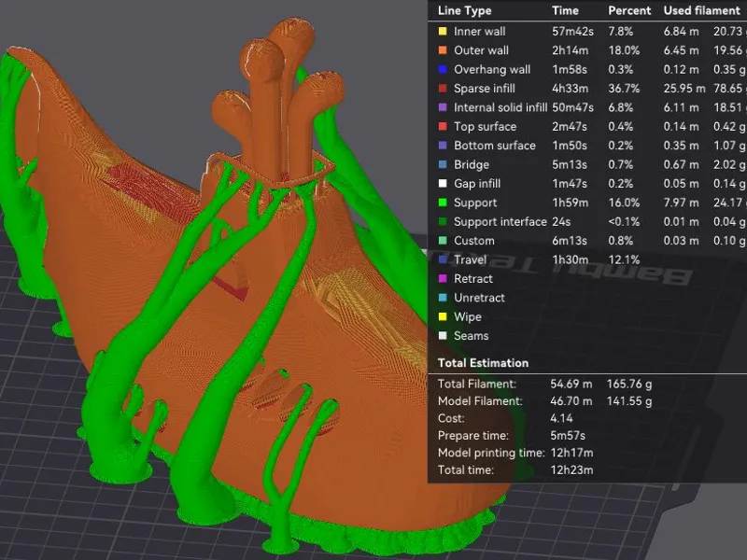Screen dimensions: 747x560
Task: Toggle Gap infill line type
Action: pos(477,184)
